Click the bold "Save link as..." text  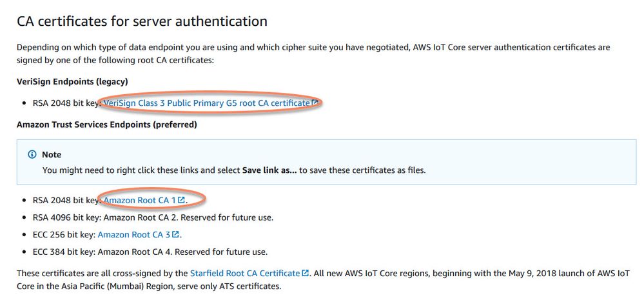coord(270,170)
